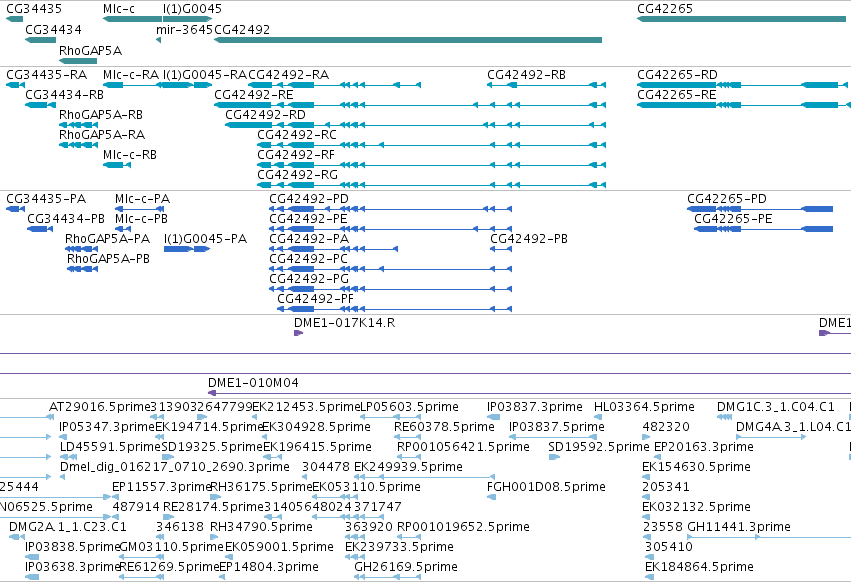Open EST DMG1C.3_1.C04.C1 label
The height and width of the screenshot is (582, 851).
pyautogui.click(x=776, y=407)
